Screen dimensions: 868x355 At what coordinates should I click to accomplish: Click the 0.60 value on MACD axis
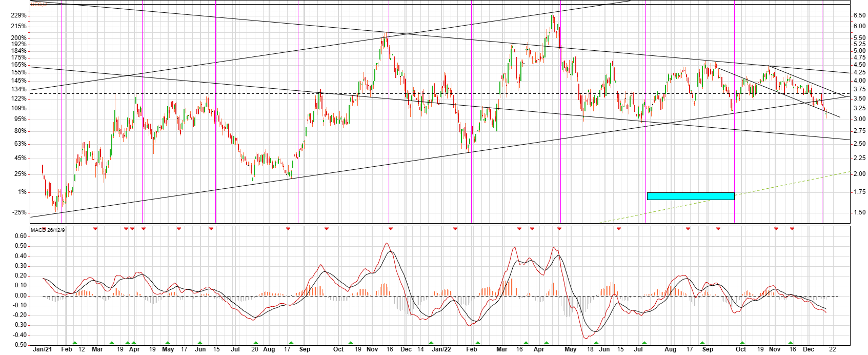pos(21,236)
